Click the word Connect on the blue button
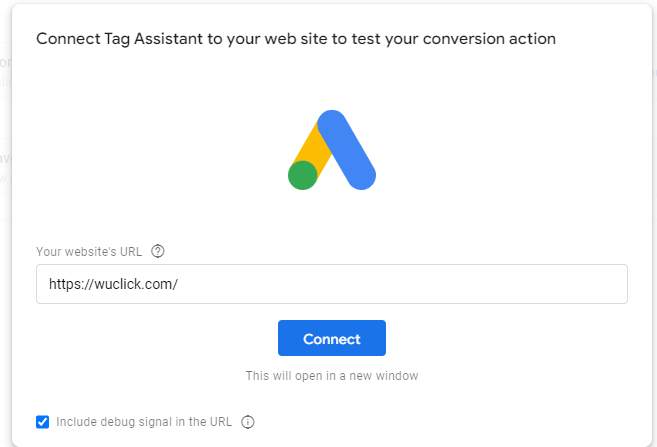This screenshot has width=657, height=447. click(332, 339)
